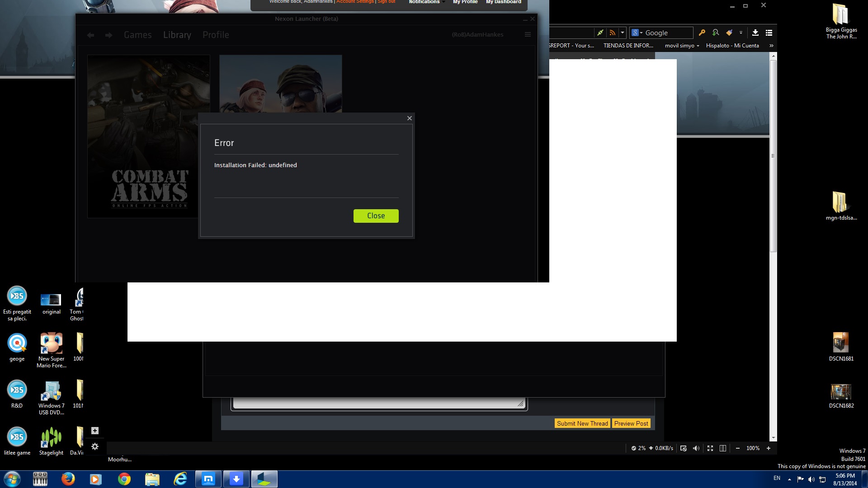The height and width of the screenshot is (488, 868).
Task: Click the Submit New Thread button
Action: coord(582,423)
